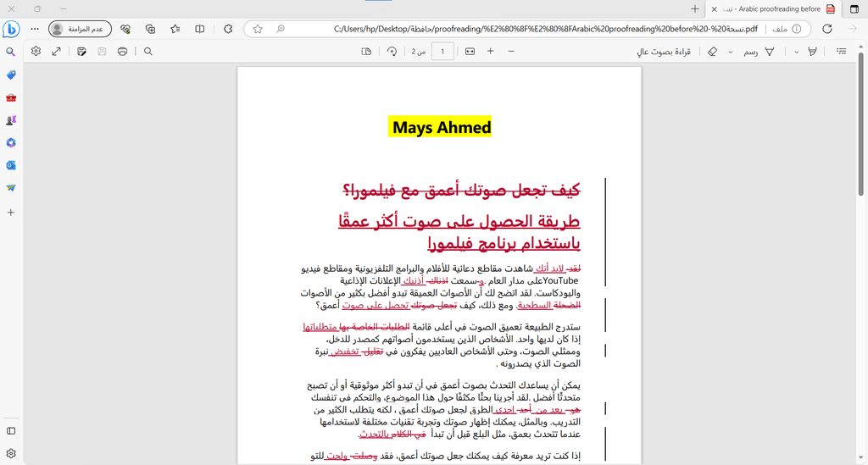868x465 pixels.
Task: Customize sidebar with the plus icon
Action: [x=10, y=213]
